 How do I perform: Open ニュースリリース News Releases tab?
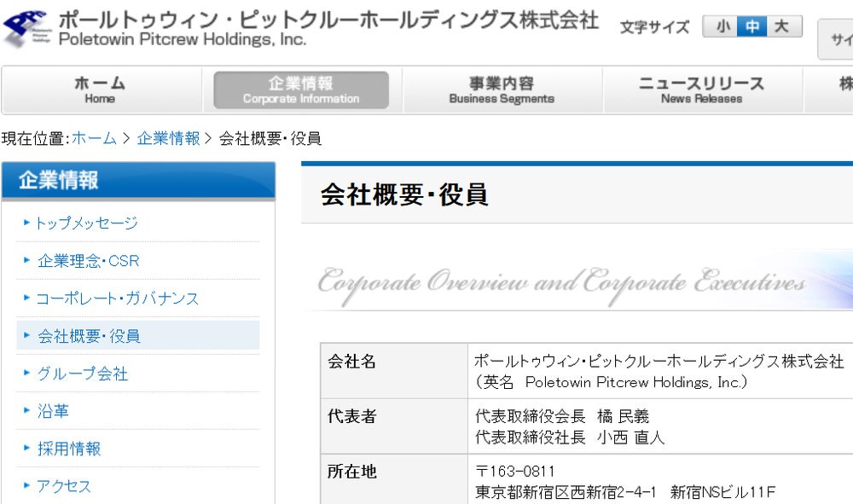click(x=702, y=90)
